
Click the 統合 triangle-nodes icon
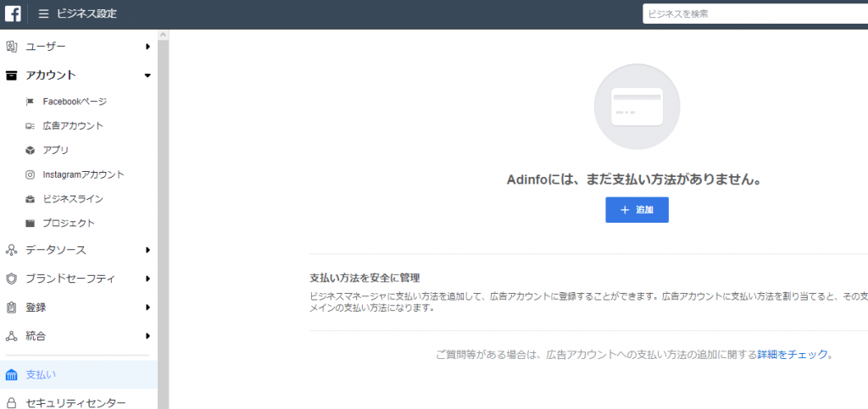pyautogui.click(x=11, y=336)
